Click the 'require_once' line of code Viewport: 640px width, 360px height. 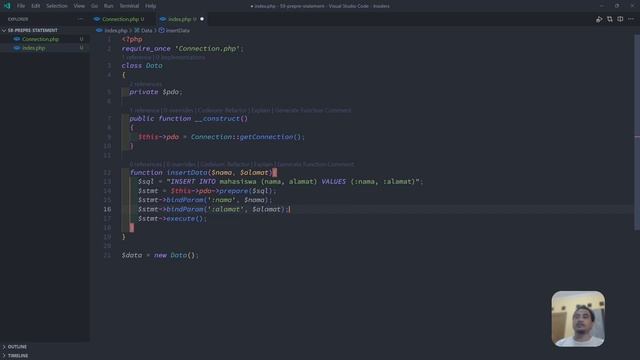pyautogui.click(x=182, y=49)
